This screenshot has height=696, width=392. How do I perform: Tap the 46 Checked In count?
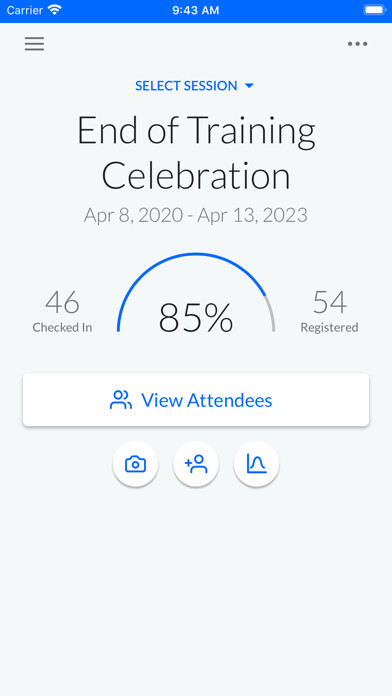tap(62, 311)
